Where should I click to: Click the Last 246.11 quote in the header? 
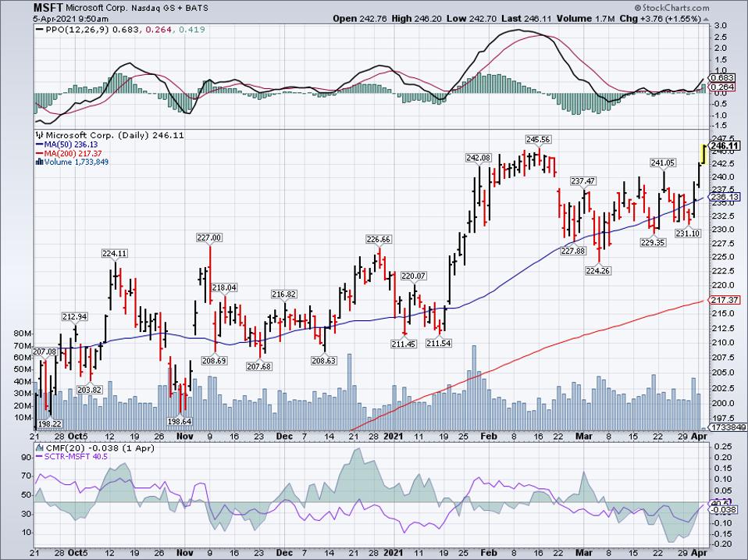[527, 19]
